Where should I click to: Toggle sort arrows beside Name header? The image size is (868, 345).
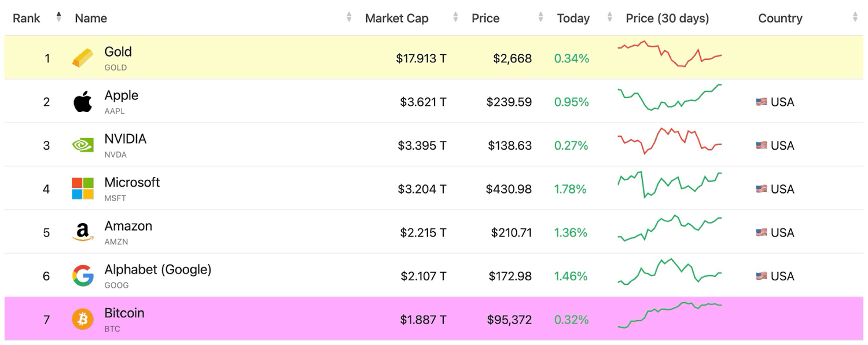tap(349, 17)
